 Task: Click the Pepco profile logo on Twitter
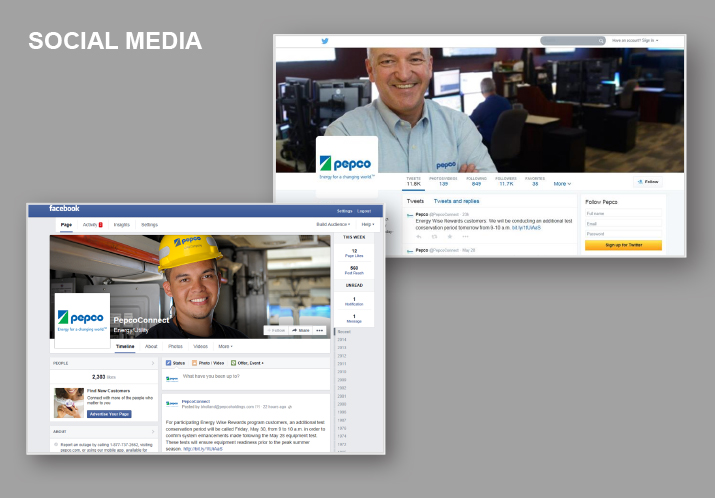pos(347,167)
